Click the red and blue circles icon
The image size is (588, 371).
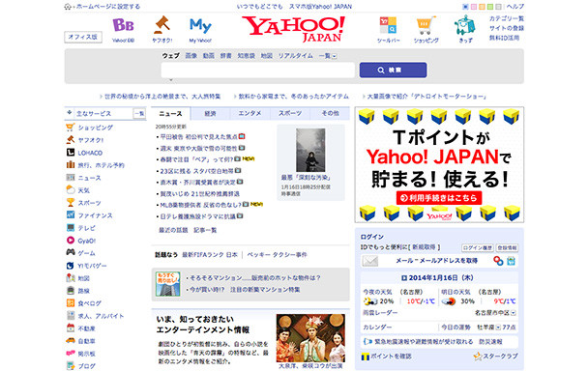pyautogui.click(x=498, y=261)
